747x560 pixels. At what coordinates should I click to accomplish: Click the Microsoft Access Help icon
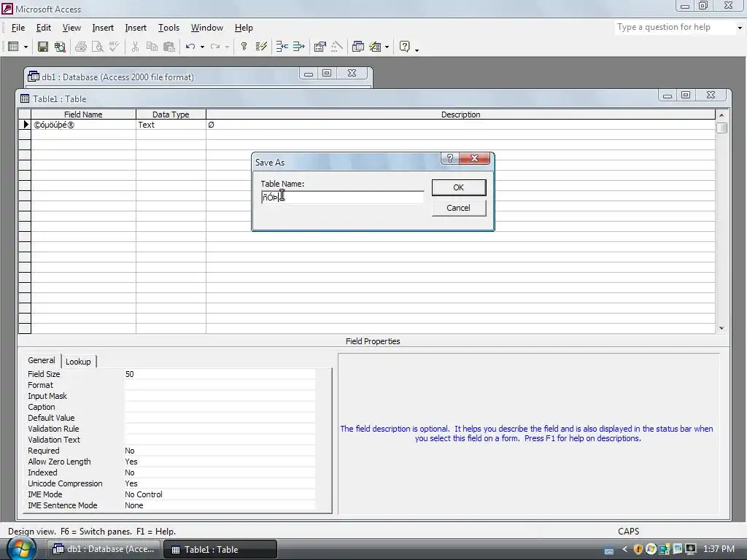click(404, 47)
